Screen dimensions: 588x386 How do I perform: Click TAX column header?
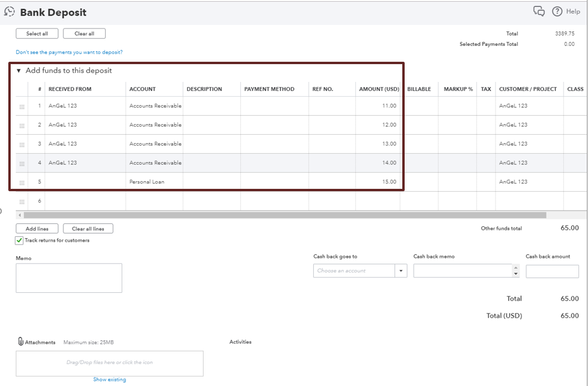coord(486,89)
